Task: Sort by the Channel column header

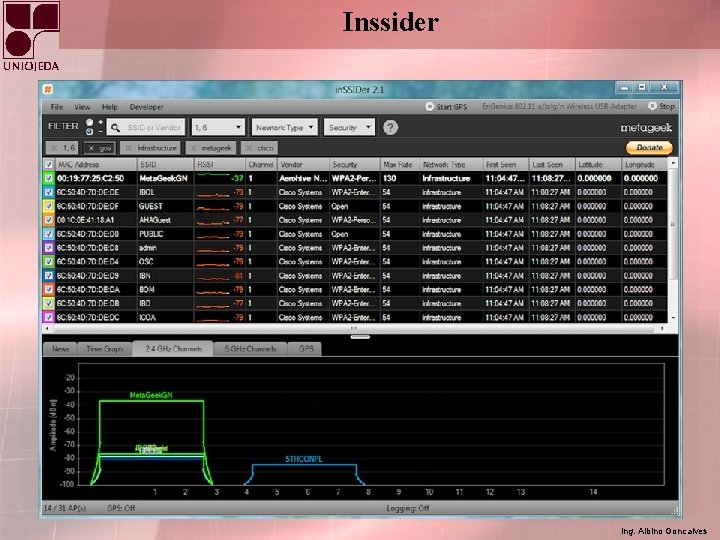Action: pyautogui.click(x=261, y=164)
